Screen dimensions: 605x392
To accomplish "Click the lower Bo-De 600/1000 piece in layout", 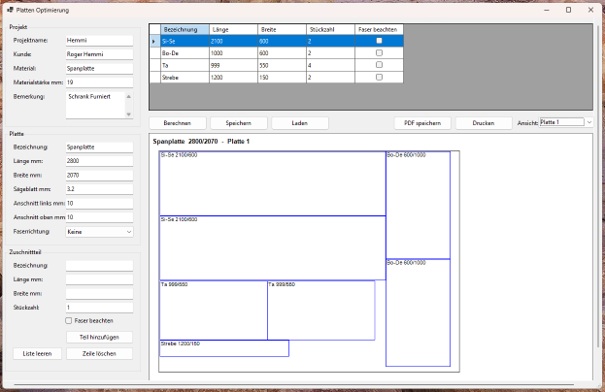I will point(418,313).
